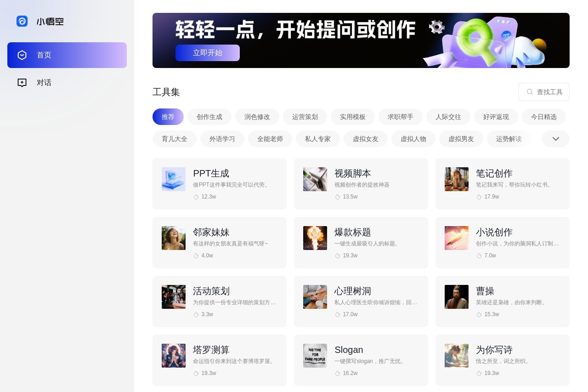
Task: Click the explosion thumbnail of 爆款标题
Action: pyautogui.click(x=315, y=238)
